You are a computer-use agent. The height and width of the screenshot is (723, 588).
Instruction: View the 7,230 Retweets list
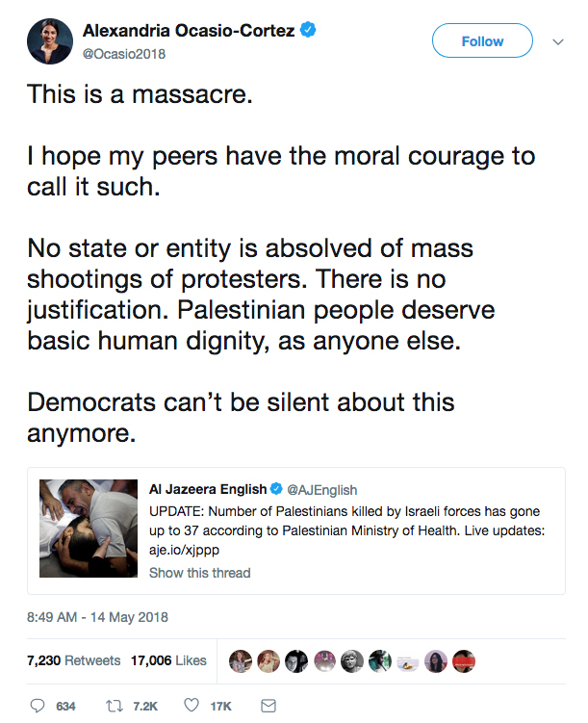click(74, 660)
